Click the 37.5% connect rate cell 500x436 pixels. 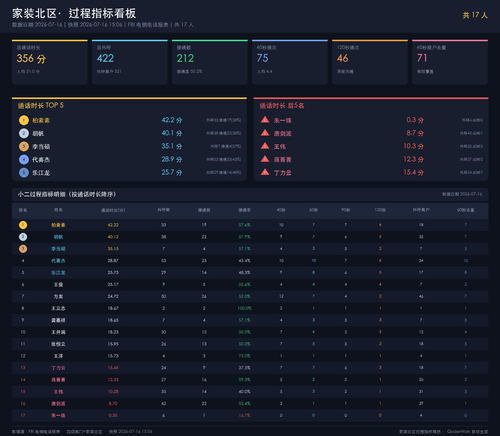[x=244, y=368]
